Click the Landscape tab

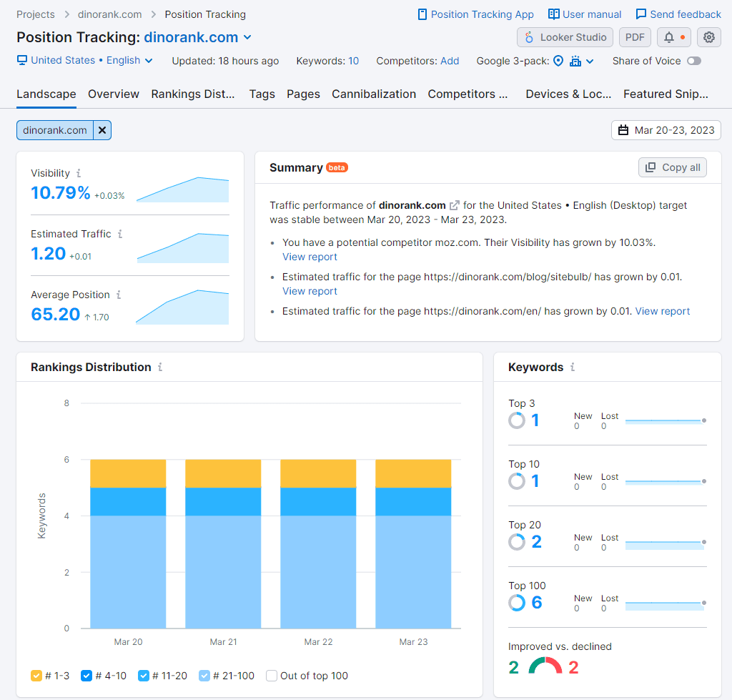[x=46, y=94]
